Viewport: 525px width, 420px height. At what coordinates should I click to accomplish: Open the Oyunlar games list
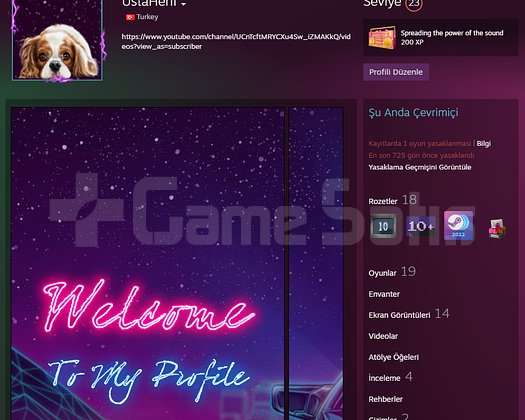(382, 273)
